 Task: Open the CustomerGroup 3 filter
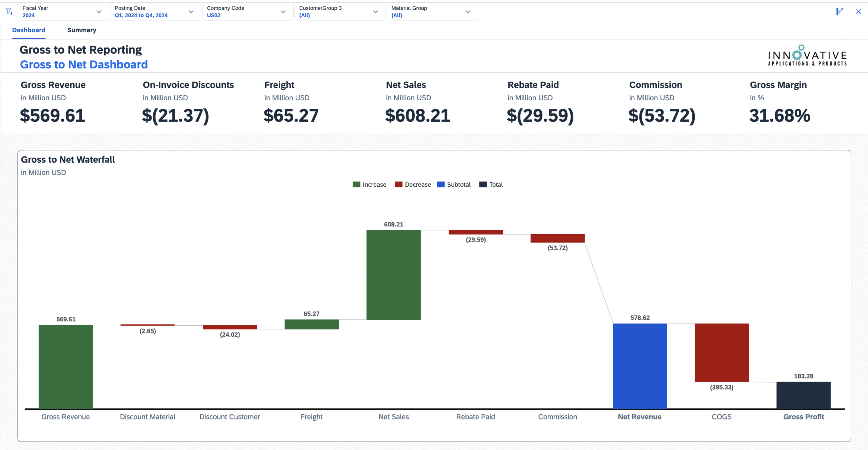click(x=375, y=12)
